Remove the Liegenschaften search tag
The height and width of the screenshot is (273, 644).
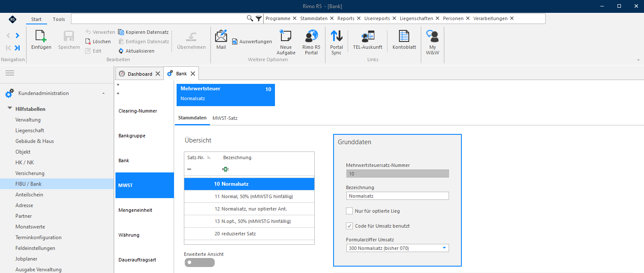click(437, 18)
